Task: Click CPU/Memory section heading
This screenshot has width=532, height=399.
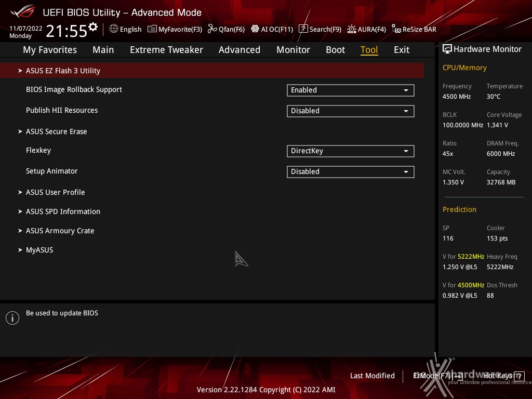Action: 464,68
